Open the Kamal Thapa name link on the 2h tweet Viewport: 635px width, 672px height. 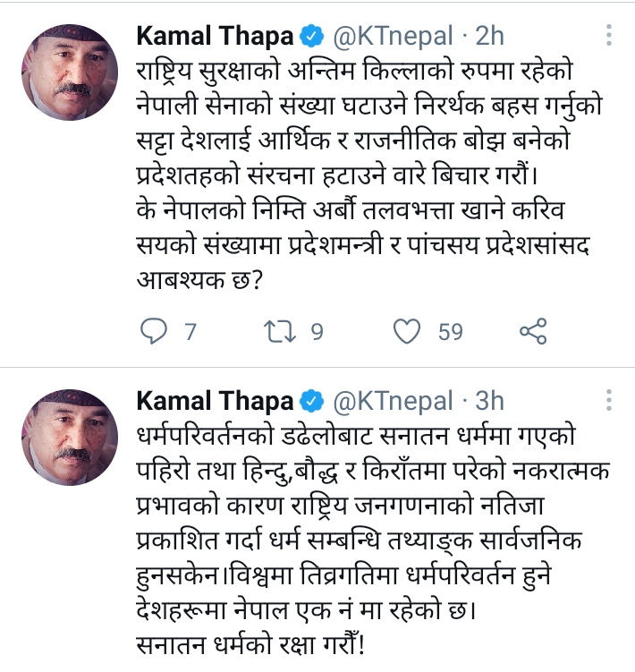click(x=216, y=37)
